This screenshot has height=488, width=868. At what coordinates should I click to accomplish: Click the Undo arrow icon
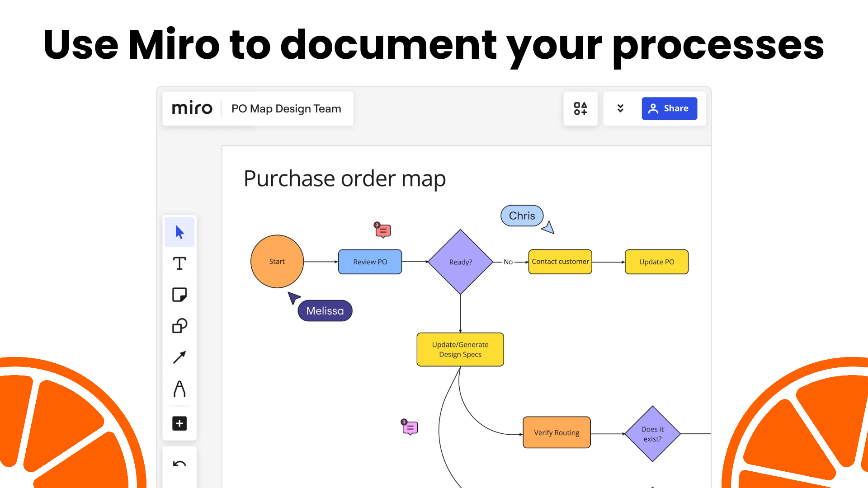coord(179,464)
